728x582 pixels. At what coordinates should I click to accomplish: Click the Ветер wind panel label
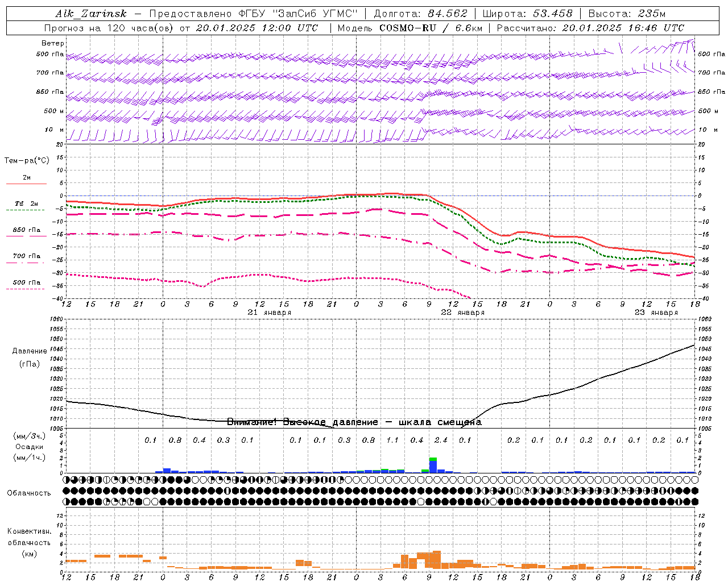[53, 43]
